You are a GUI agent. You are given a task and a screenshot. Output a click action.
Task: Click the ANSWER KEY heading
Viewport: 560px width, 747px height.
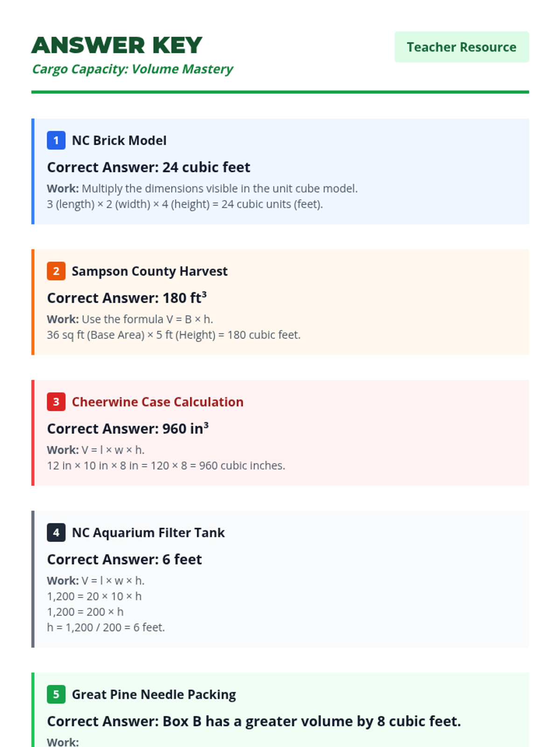point(117,46)
